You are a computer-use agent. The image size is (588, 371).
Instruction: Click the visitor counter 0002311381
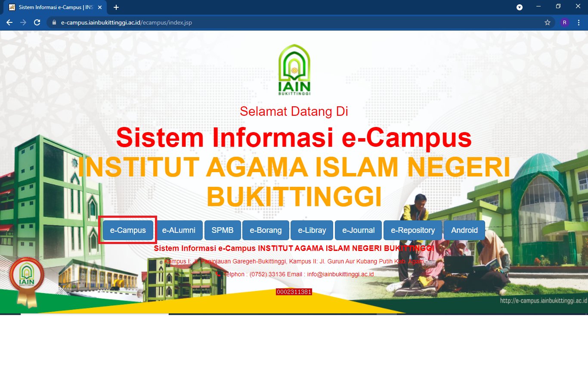294,292
